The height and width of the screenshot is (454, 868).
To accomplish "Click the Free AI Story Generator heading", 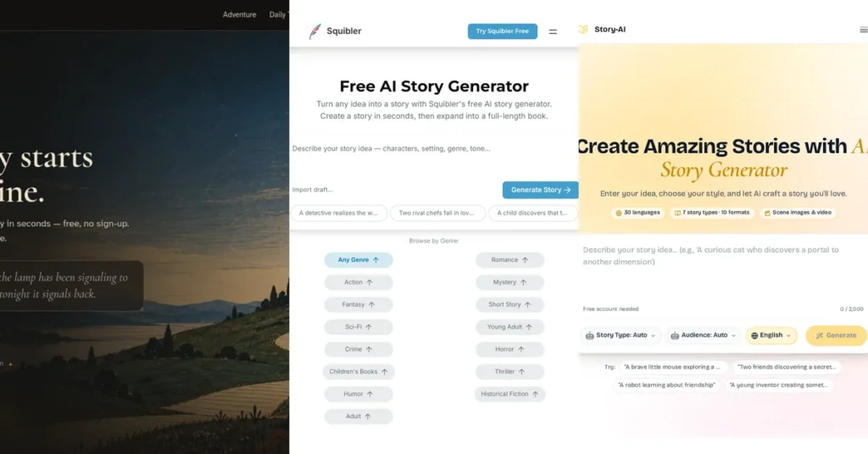I will [x=434, y=86].
